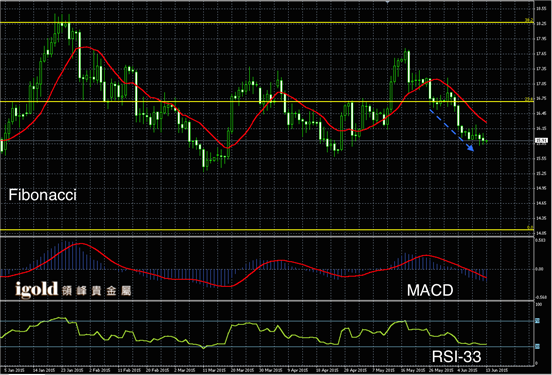Click the 23.6 Fibonacci level marker
Viewport: 552px width, 375px height.
[x=529, y=99]
